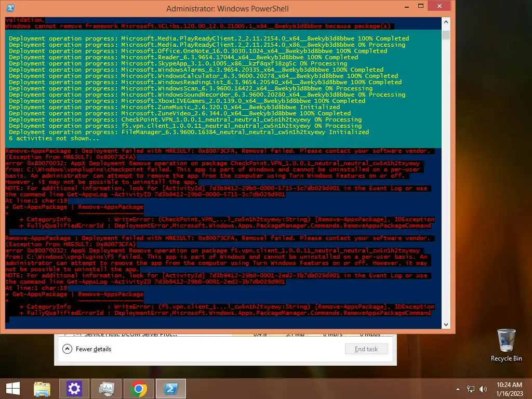Image resolution: width=532 pixels, height=399 pixels.
Task: Show hidden system tray icons
Action: point(458,389)
